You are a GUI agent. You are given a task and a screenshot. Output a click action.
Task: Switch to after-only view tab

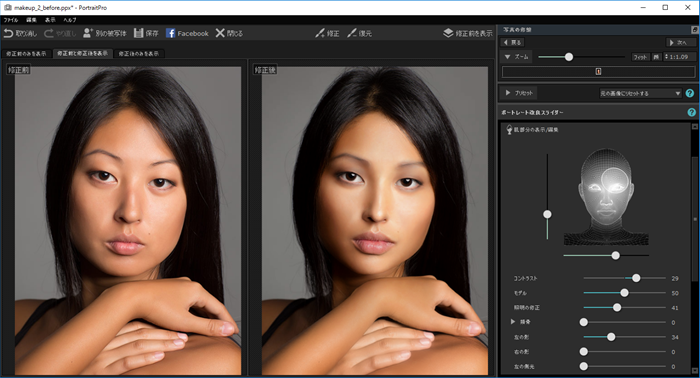click(139, 54)
